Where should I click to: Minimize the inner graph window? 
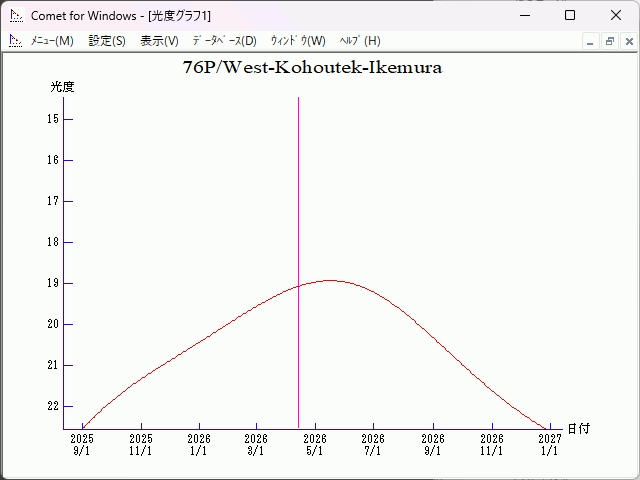click(x=590, y=41)
